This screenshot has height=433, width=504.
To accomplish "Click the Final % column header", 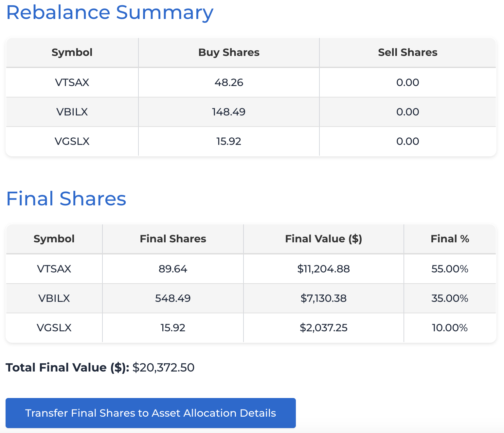I will (450, 239).
